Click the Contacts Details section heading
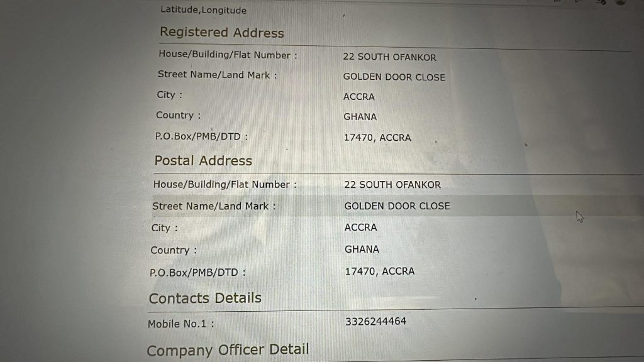The height and width of the screenshot is (362, 644). point(205,298)
